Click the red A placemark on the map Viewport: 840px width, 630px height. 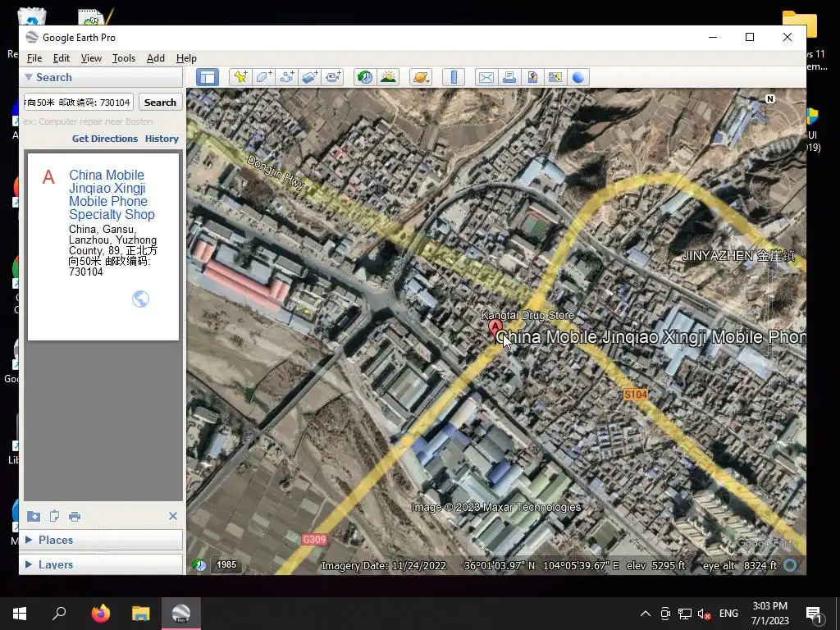coord(495,329)
